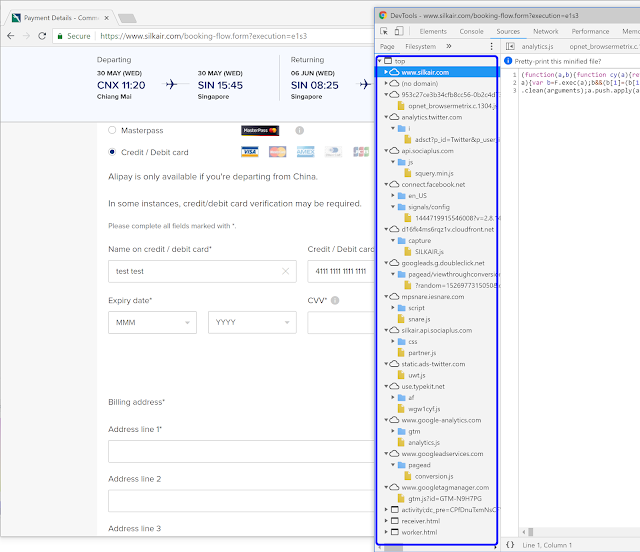
Task: Open the analytics.js editor tab
Action: click(537, 47)
